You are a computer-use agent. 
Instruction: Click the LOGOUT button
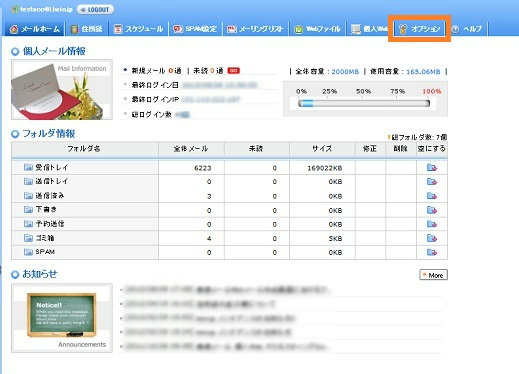point(95,10)
